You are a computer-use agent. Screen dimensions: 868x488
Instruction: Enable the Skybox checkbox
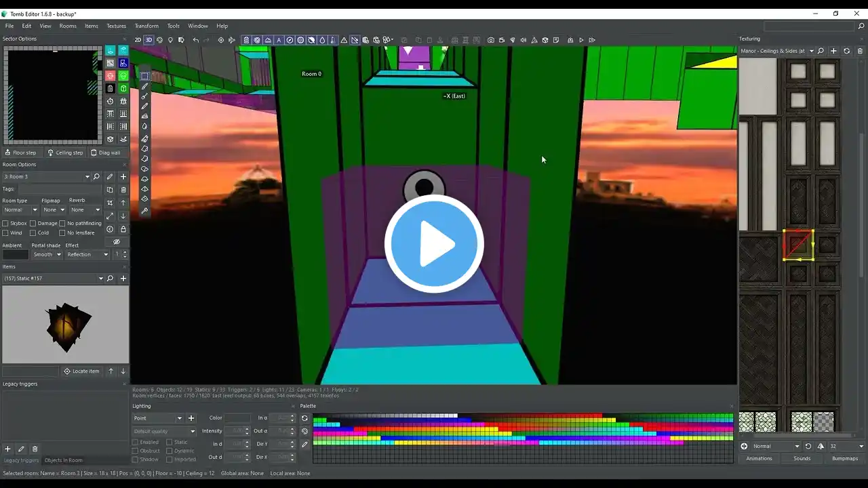click(6, 223)
